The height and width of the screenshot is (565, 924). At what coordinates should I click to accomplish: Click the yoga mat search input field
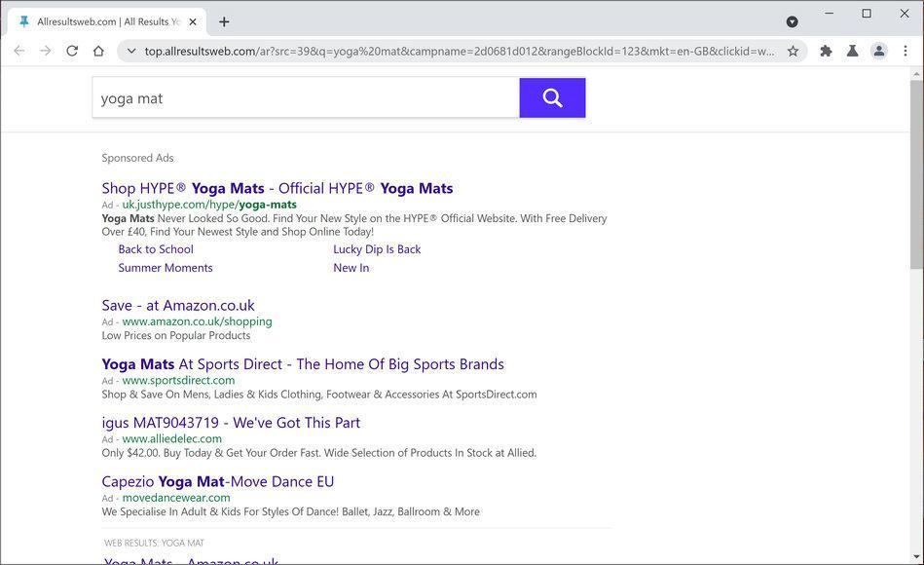point(306,97)
